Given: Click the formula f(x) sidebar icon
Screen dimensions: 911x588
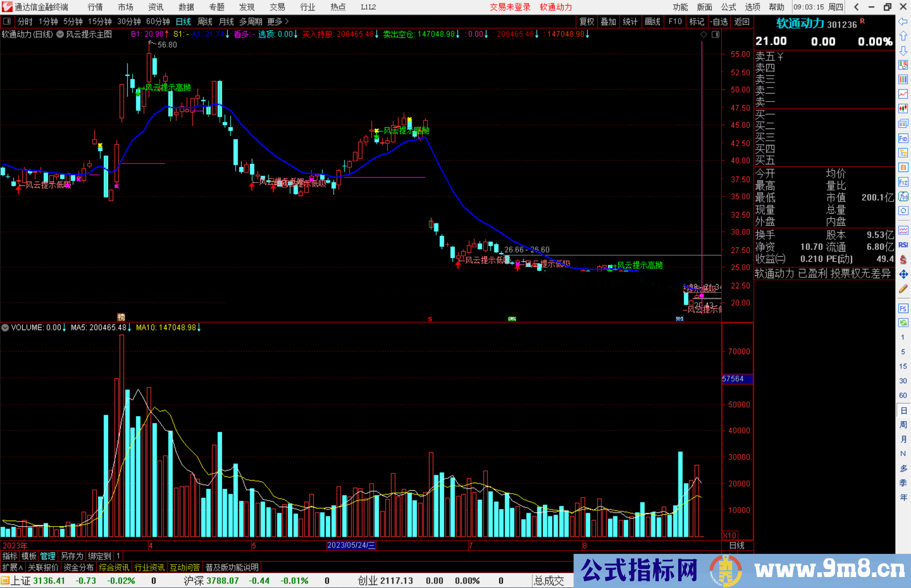Looking at the screenshot, I should [x=903, y=197].
